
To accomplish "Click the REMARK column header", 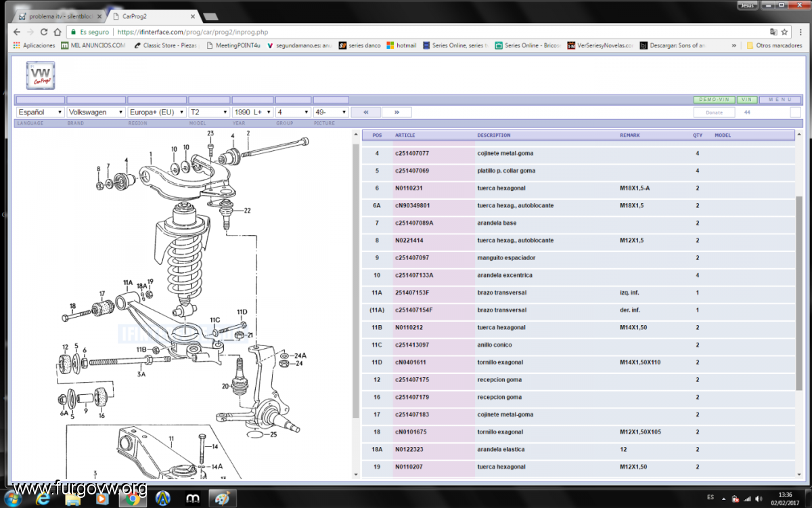I will pos(631,135).
